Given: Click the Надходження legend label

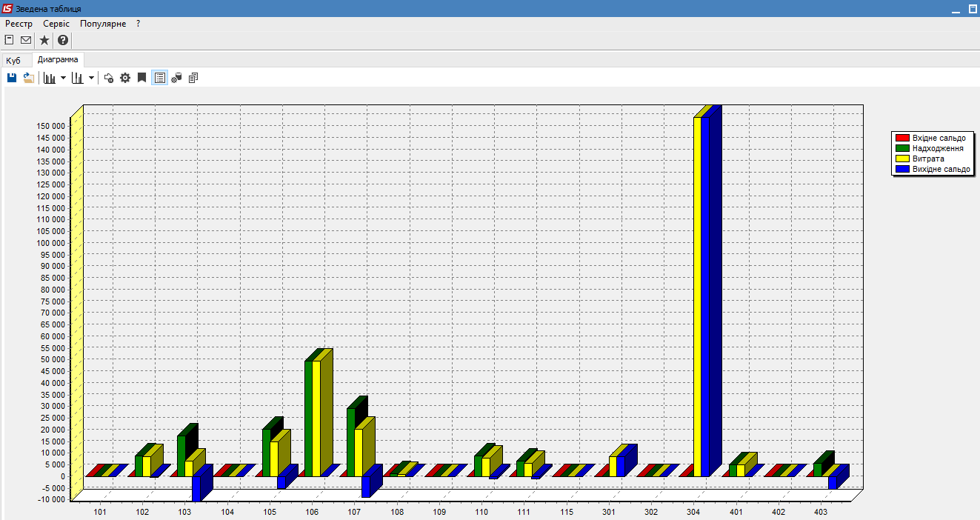Looking at the screenshot, I should tap(938, 148).
